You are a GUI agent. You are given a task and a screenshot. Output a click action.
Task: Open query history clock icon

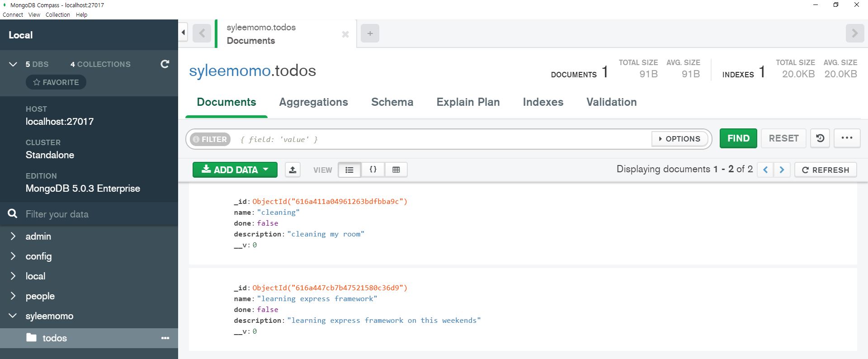(820, 138)
